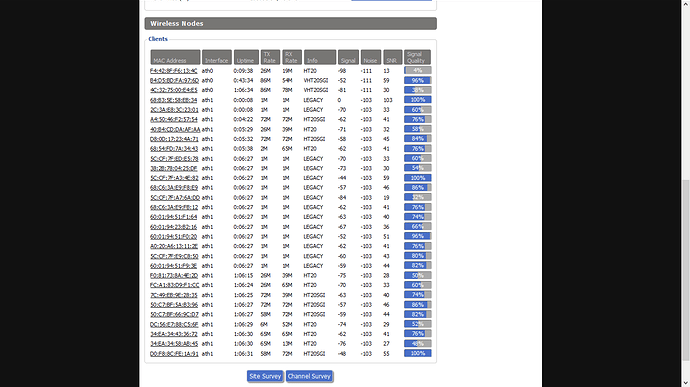Open MAC link D8:0D:17:23:4A:71
Viewport: 690px width, 387px height.
click(x=174, y=139)
